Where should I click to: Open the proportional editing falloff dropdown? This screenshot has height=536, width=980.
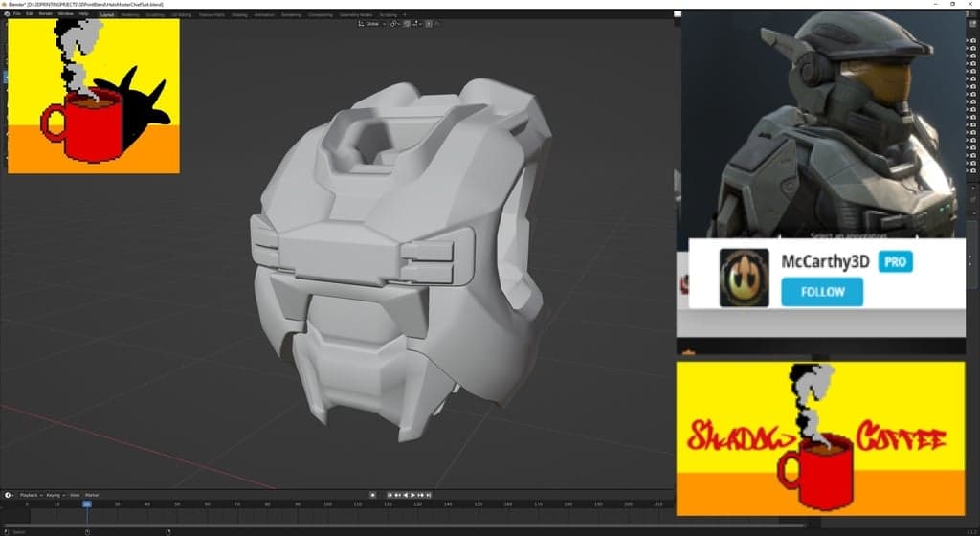click(436, 24)
